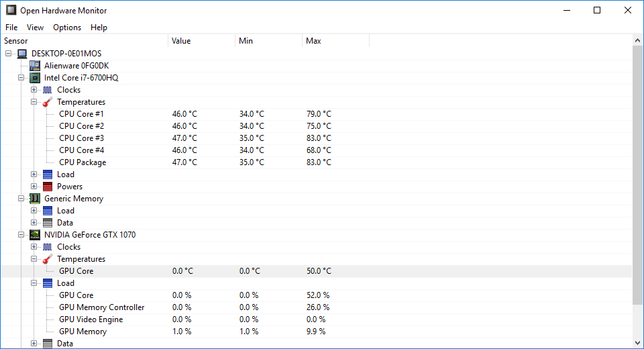This screenshot has height=349, width=644.
Task: Click the Max column header
Action: (335, 41)
